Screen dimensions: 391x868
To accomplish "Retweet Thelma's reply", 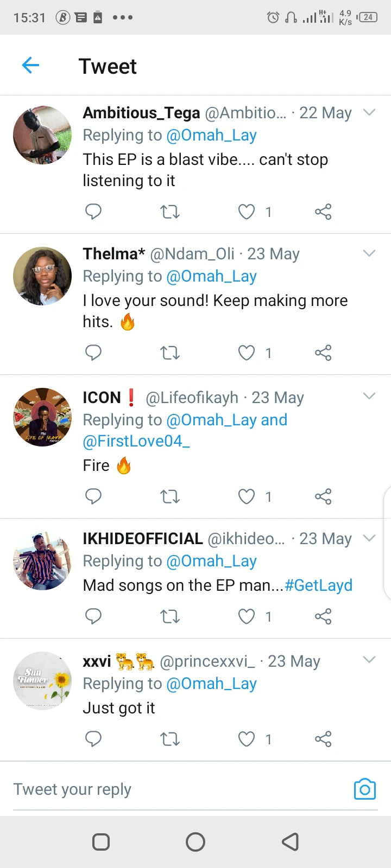I will 170,353.
